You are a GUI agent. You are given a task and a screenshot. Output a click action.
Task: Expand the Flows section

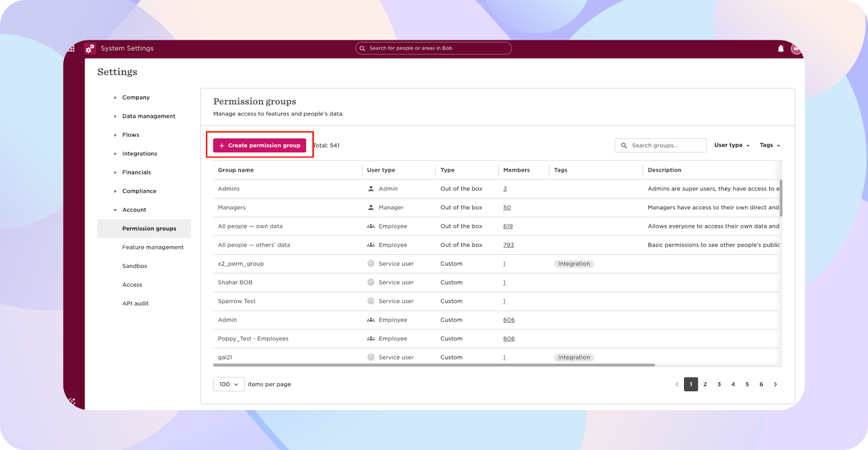(x=115, y=135)
